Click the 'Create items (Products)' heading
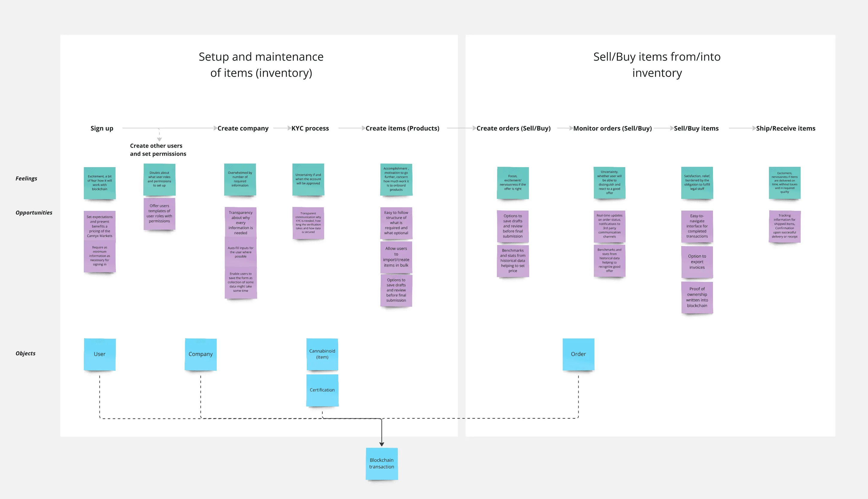868x499 pixels. [402, 128]
